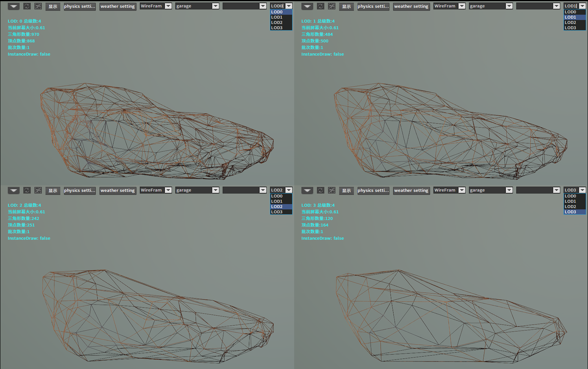Choose LOD3 in the LOD 1 viewport's open list
The height and width of the screenshot is (369, 588).
point(570,28)
